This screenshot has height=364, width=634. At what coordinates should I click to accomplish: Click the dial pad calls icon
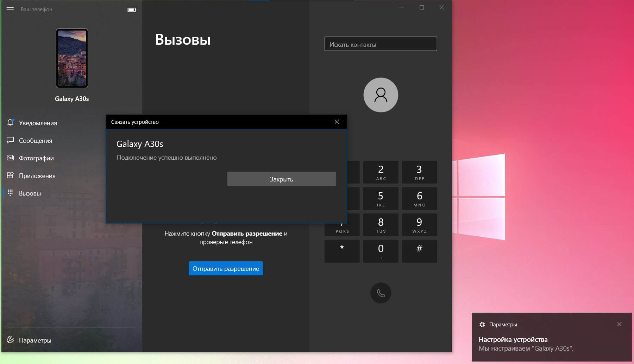click(x=10, y=193)
